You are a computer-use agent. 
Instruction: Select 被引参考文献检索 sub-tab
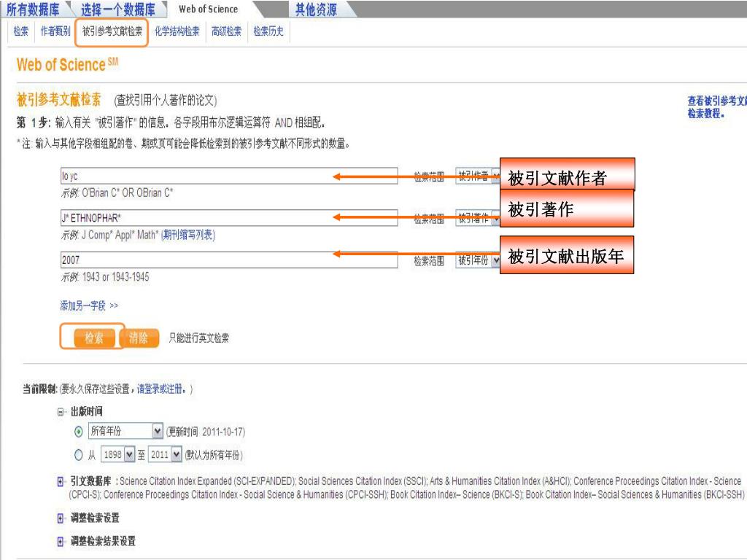(x=112, y=31)
